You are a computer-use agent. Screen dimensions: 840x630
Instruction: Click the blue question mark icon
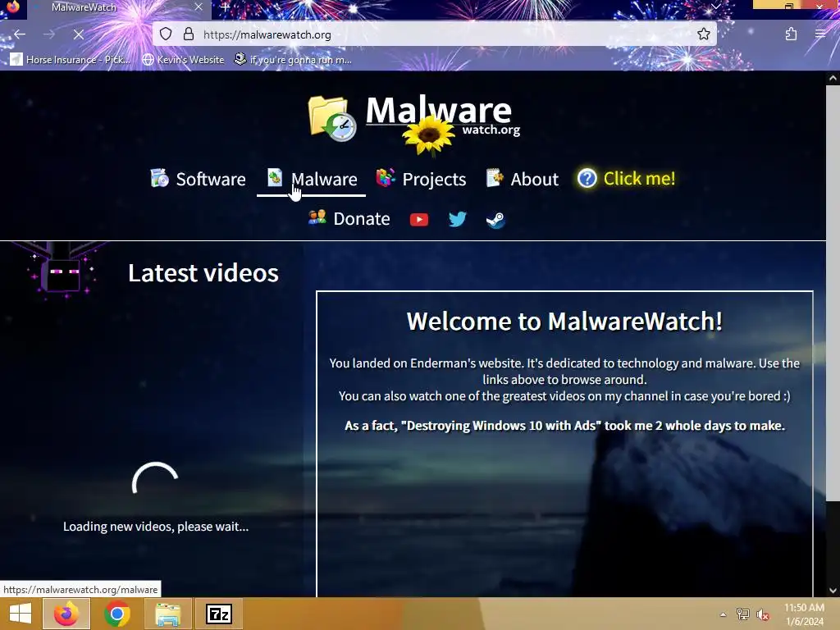pyautogui.click(x=587, y=178)
